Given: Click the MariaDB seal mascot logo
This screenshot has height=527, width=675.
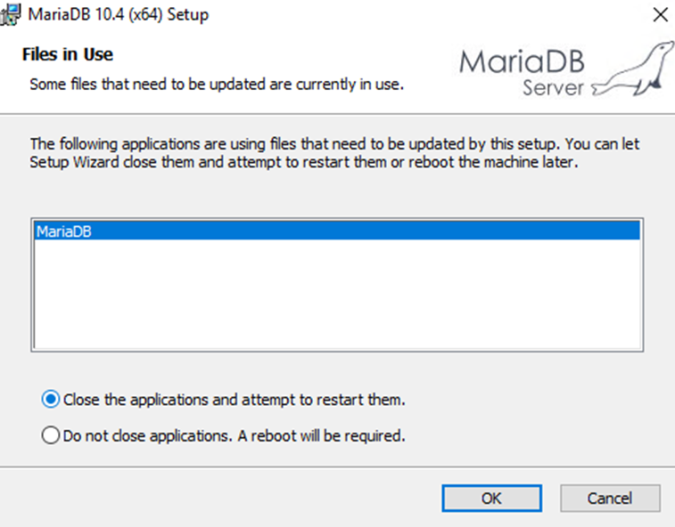Looking at the screenshot, I should coord(634,69).
